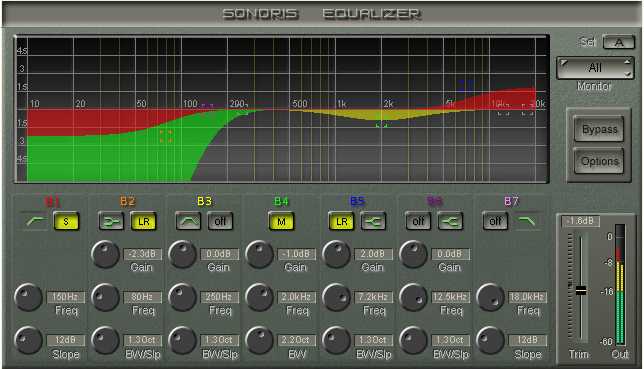Click the Out level meter

[x=620, y=284]
